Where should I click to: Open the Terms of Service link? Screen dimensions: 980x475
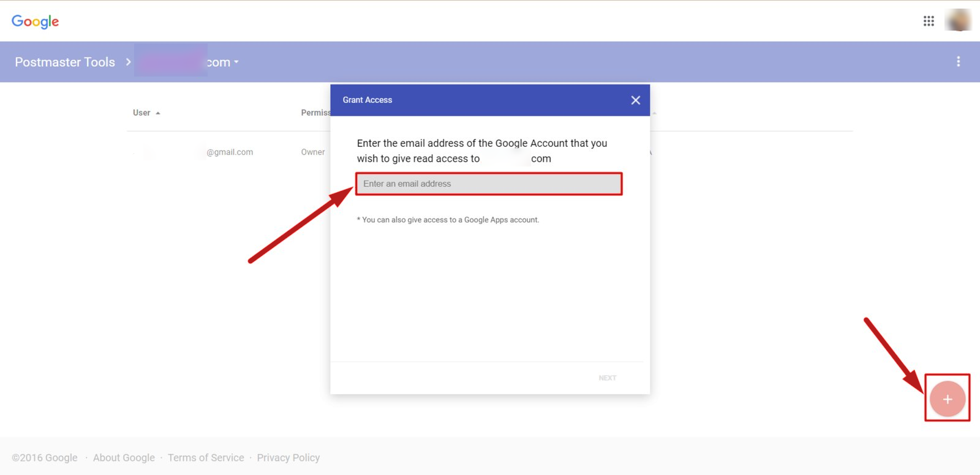point(206,458)
